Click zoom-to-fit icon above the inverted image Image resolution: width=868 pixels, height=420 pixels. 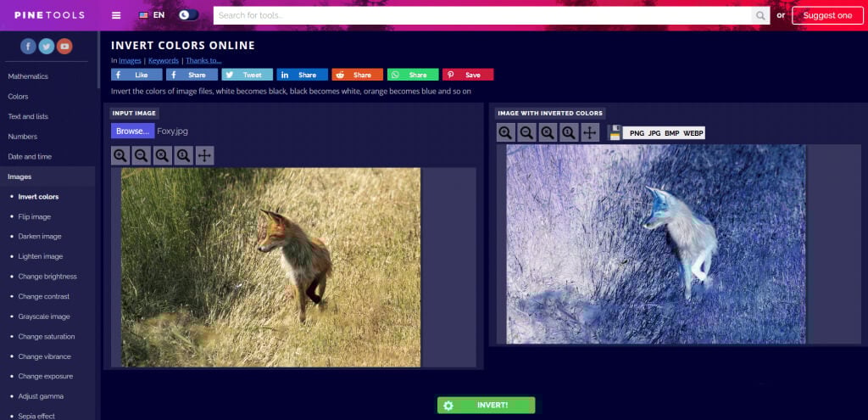pos(548,132)
